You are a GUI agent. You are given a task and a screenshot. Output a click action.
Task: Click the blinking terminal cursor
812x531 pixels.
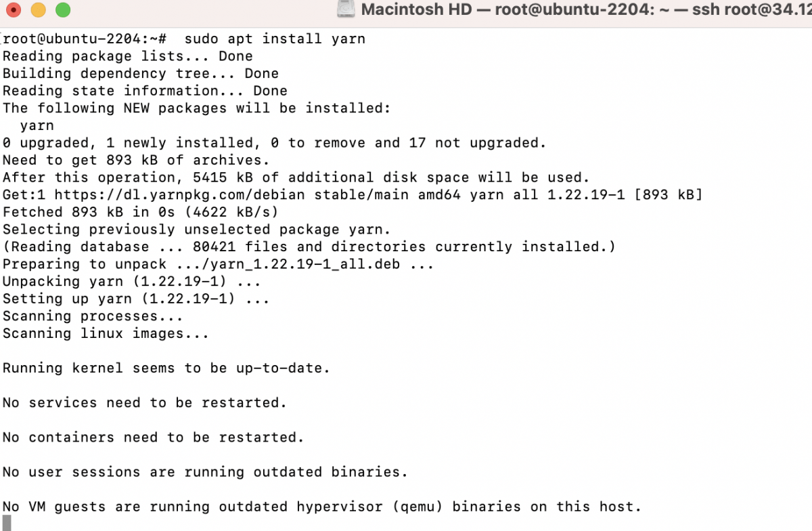(7, 522)
